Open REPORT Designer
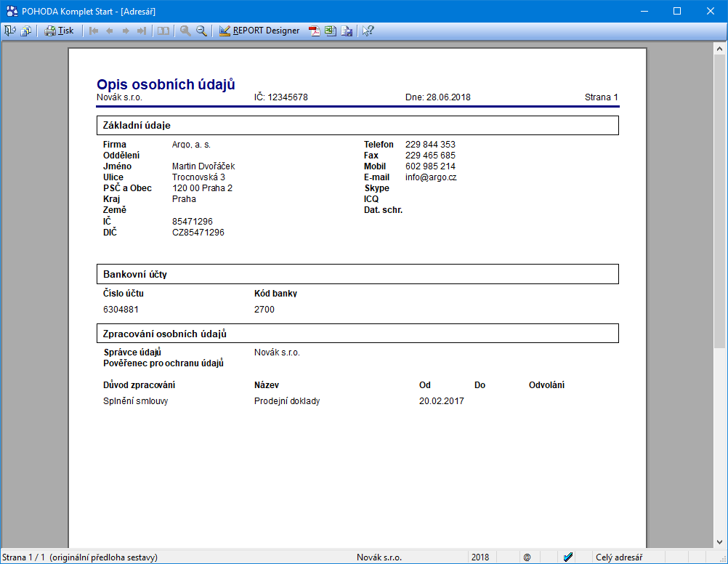Screen dimensions: 728x564 (x=259, y=31)
